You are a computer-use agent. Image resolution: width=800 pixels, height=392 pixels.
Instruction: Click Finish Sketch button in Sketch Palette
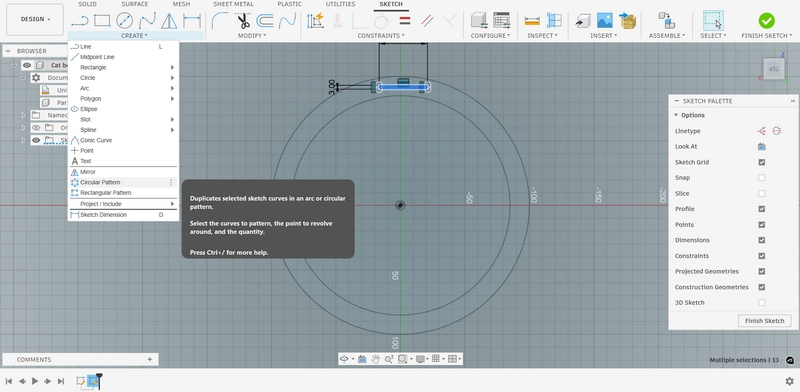[x=764, y=321]
